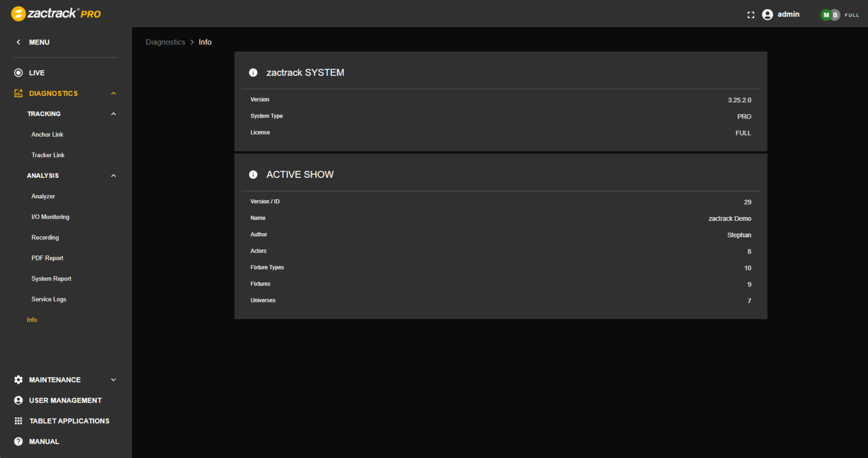Click the MENU header label
Screen dimensions: 868x458
[x=39, y=42]
